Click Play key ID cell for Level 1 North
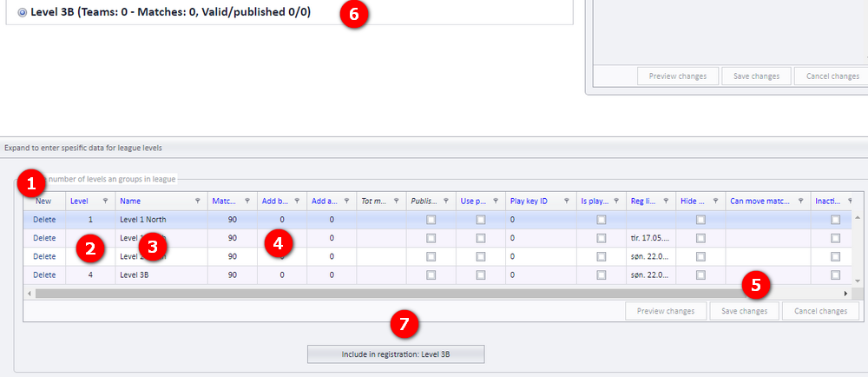This screenshot has width=868, height=377. coord(541,220)
